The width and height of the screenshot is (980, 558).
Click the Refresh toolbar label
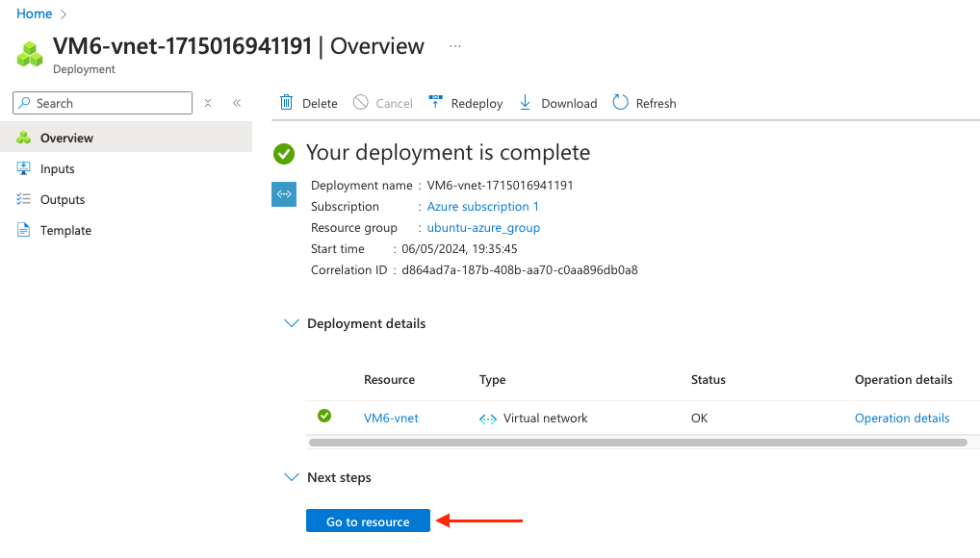pyautogui.click(x=657, y=103)
